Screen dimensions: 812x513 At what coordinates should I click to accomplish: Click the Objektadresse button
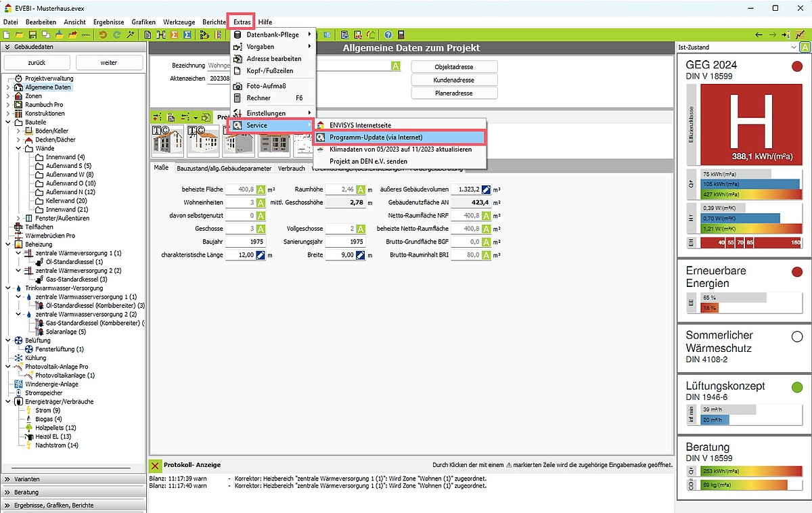pyautogui.click(x=454, y=67)
